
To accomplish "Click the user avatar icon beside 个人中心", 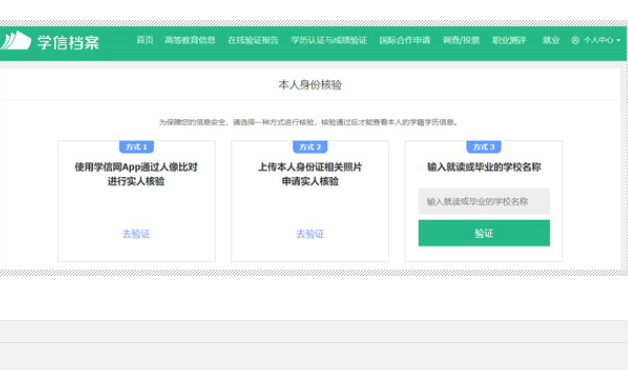I will (575, 40).
